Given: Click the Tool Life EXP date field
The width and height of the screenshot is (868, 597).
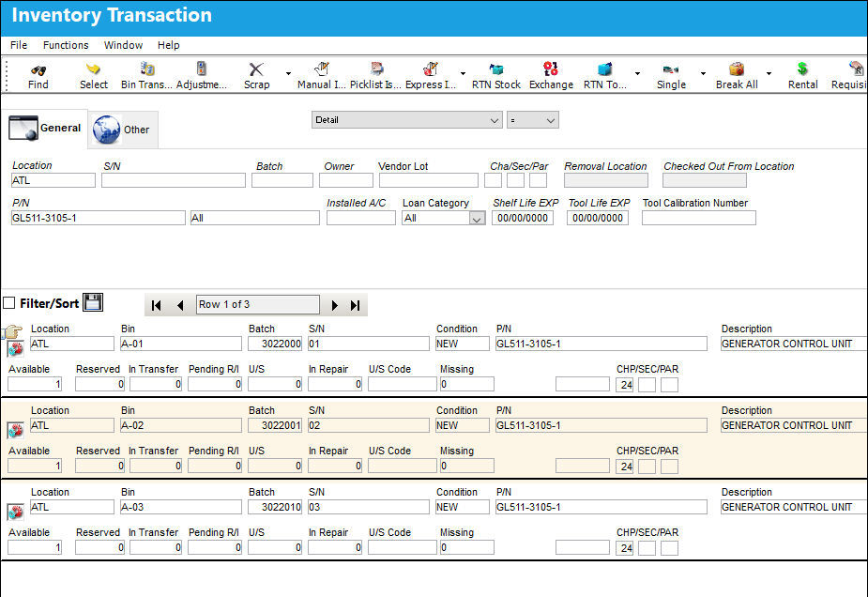Looking at the screenshot, I should 598,218.
